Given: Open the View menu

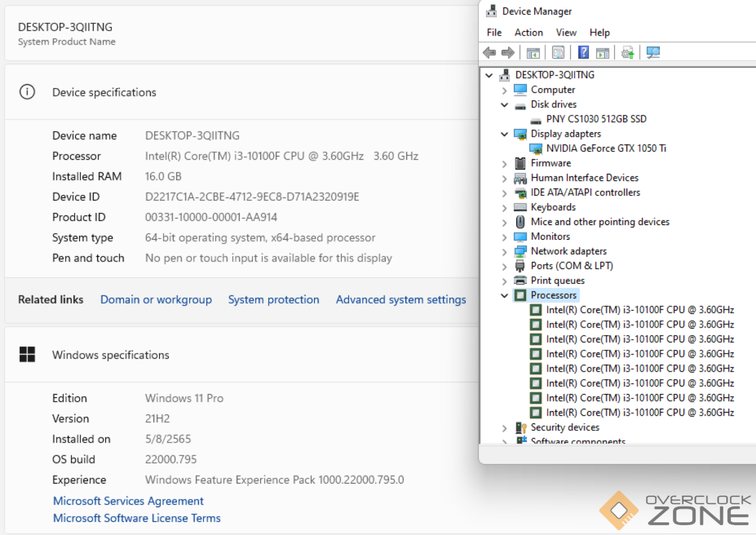Looking at the screenshot, I should [x=566, y=33].
